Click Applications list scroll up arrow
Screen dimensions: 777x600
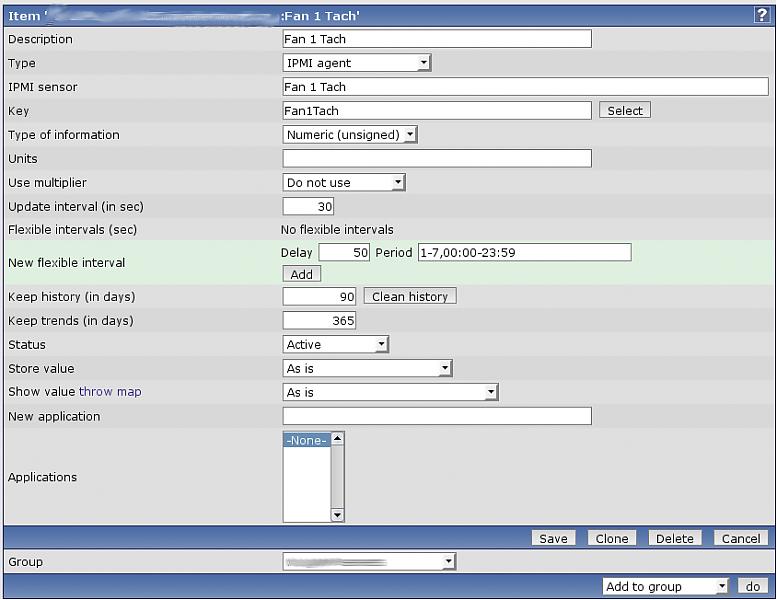point(337,438)
